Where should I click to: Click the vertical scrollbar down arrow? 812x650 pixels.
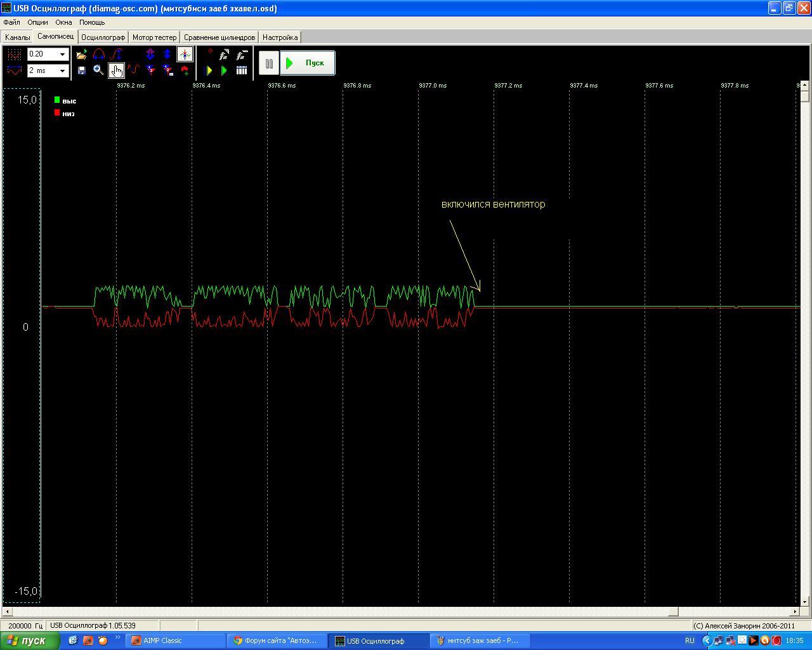(805, 601)
